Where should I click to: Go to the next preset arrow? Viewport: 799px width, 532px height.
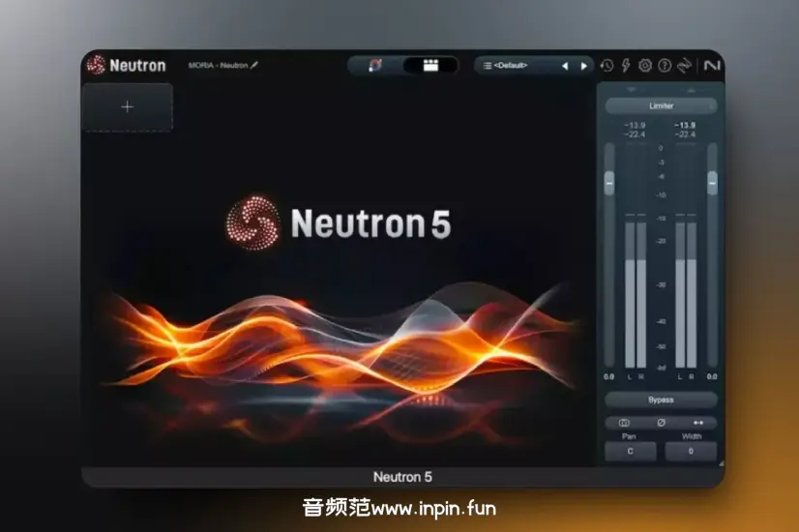(583, 66)
